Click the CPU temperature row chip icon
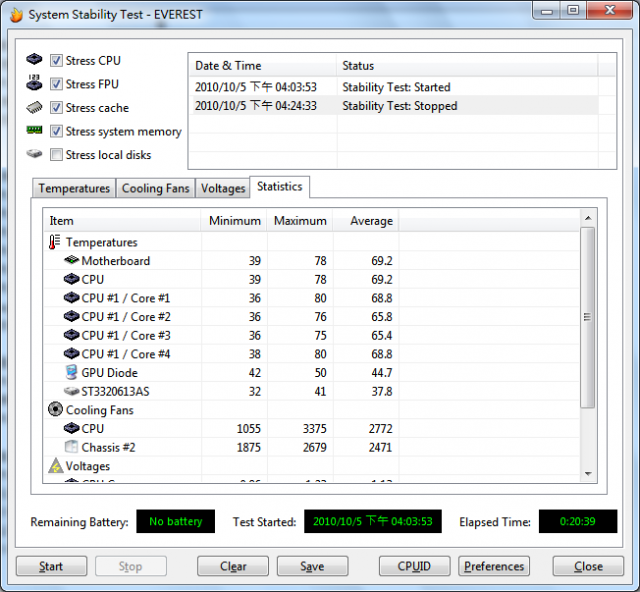The height and width of the screenshot is (592, 640). 71,279
